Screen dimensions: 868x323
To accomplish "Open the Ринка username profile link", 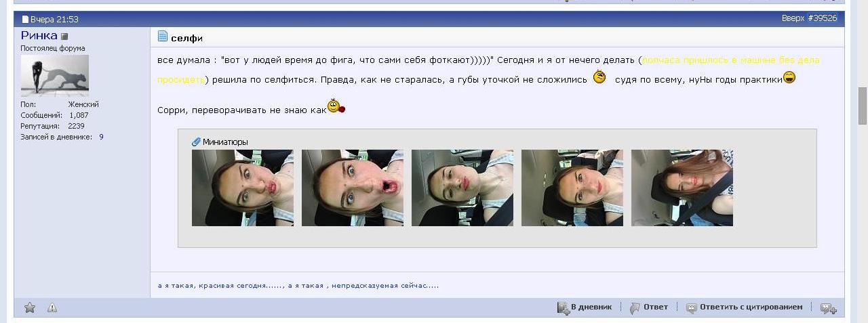I will 39,36.
